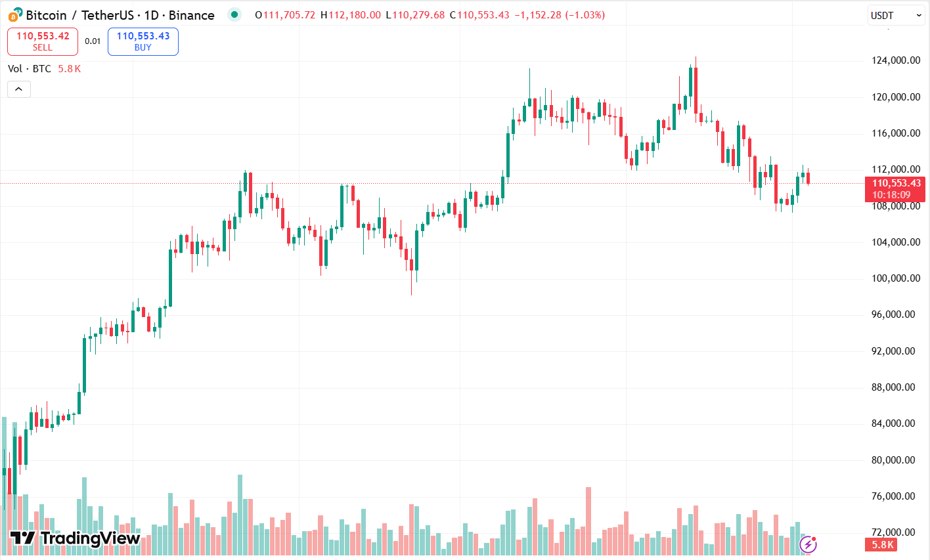Click the 0.01 spread value between SELL and BUY
The height and width of the screenshot is (560, 930).
(93, 40)
